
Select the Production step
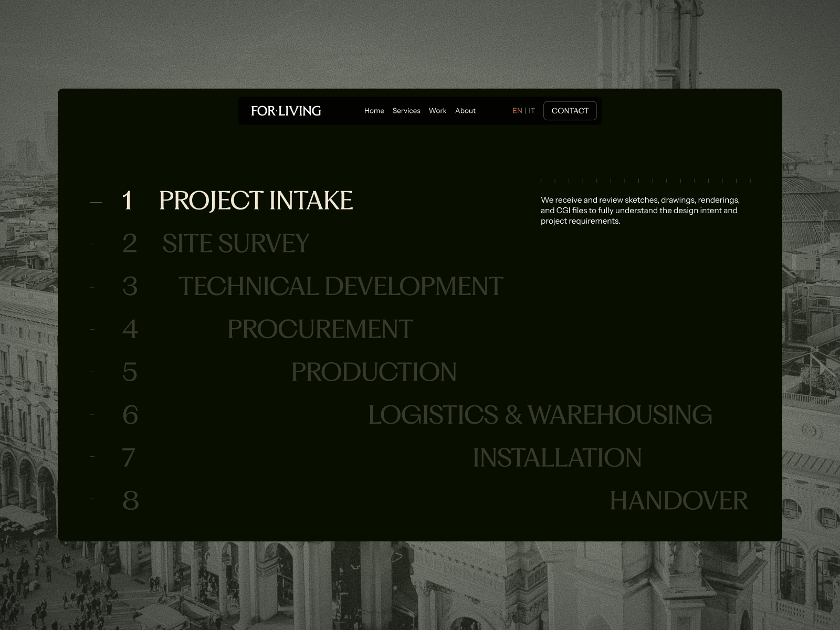[x=374, y=372]
